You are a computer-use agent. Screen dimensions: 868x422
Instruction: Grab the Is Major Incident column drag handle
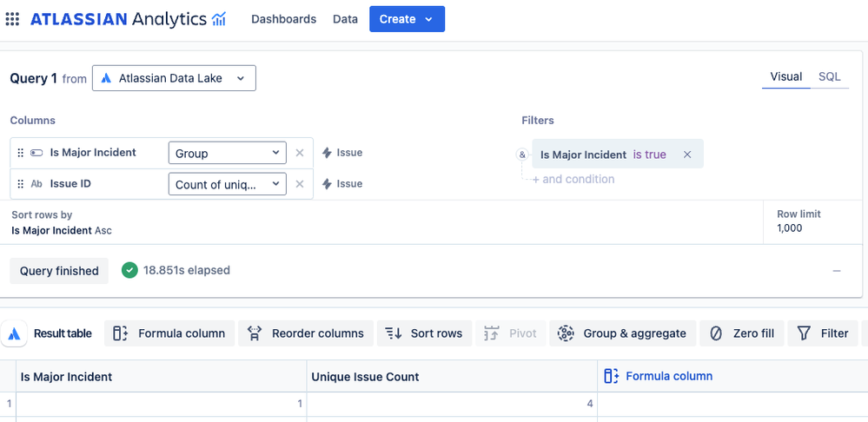[21, 153]
